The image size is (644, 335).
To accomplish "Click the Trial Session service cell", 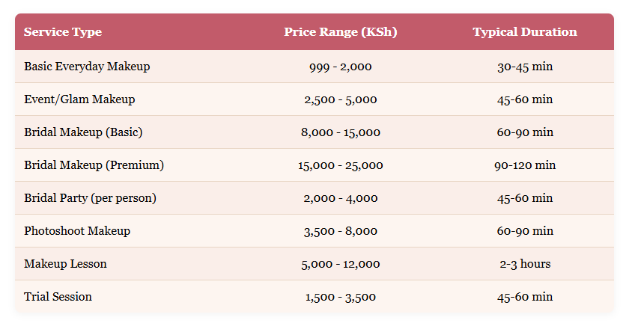I will [x=58, y=297].
